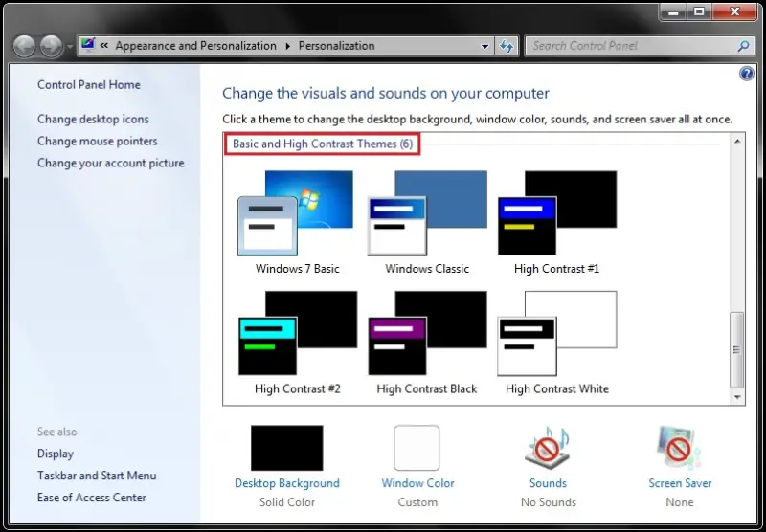Screen dimensions: 766x532
Task: Click the Refresh button next to address bar
Action: (507, 46)
